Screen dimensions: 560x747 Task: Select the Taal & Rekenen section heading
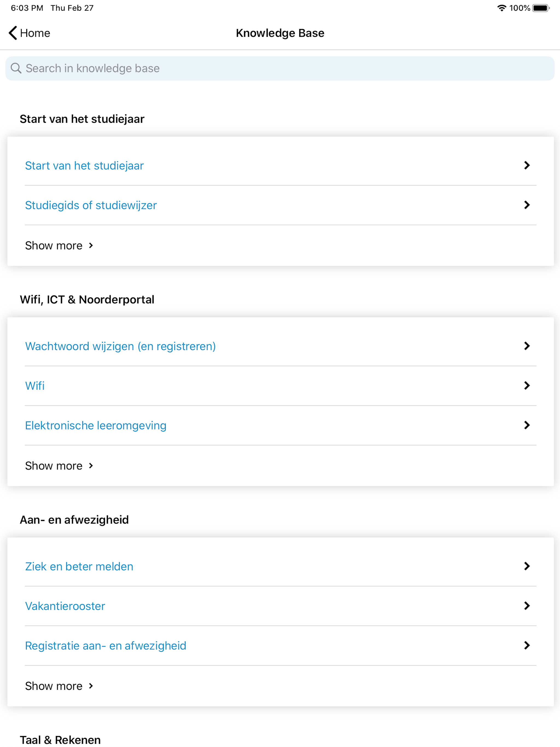(x=60, y=740)
